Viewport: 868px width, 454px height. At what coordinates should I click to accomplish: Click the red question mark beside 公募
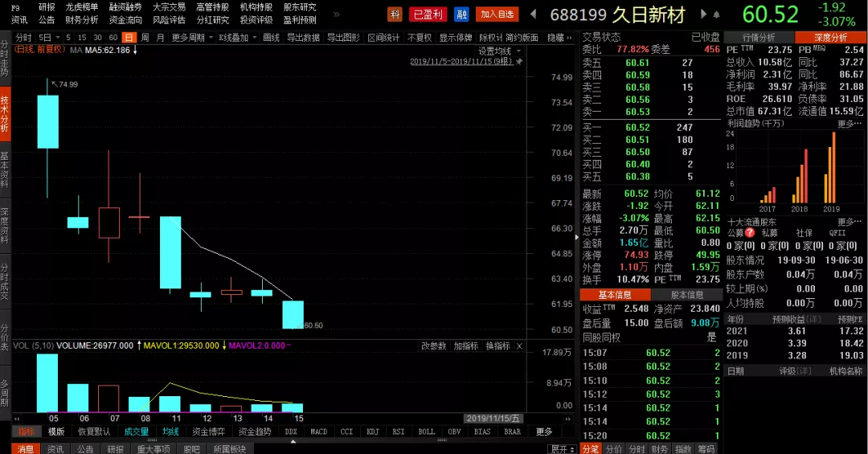pyautogui.click(x=750, y=232)
